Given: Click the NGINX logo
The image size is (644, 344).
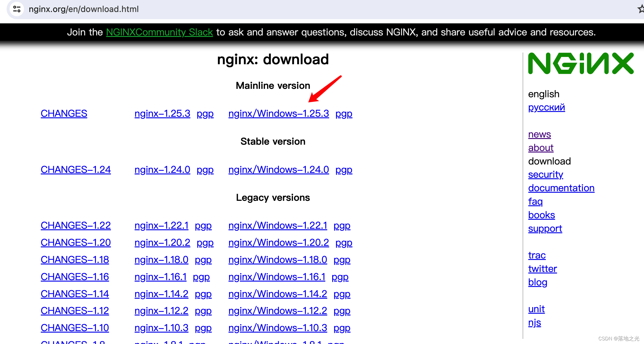Looking at the screenshot, I should point(581,63).
